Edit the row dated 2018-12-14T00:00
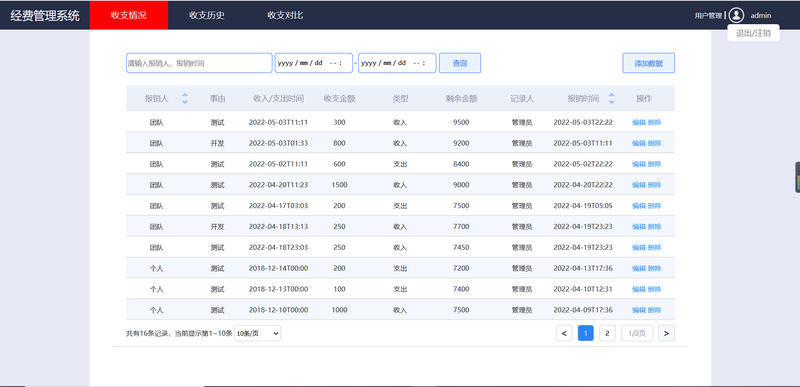 pyautogui.click(x=639, y=268)
